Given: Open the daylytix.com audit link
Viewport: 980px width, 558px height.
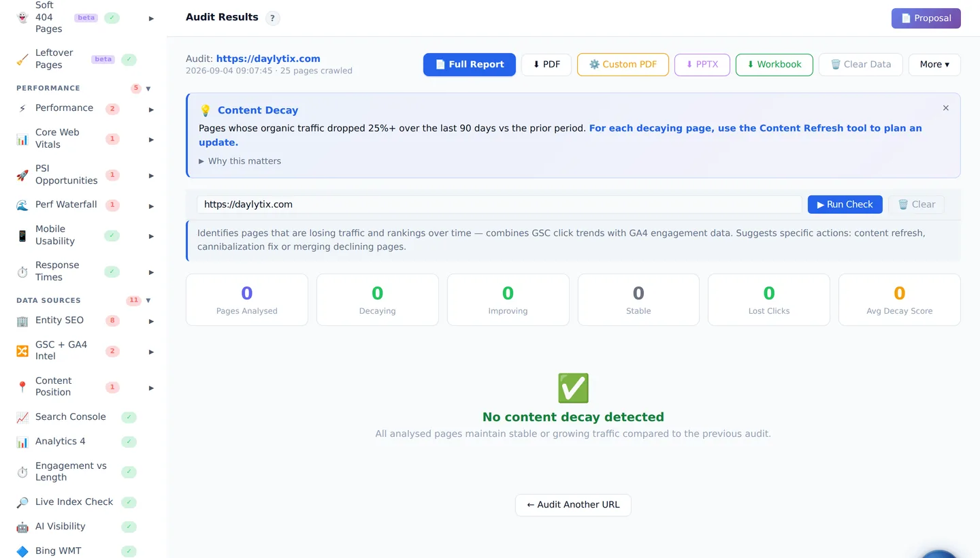Looking at the screenshot, I should pyautogui.click(x=268, y=59).
